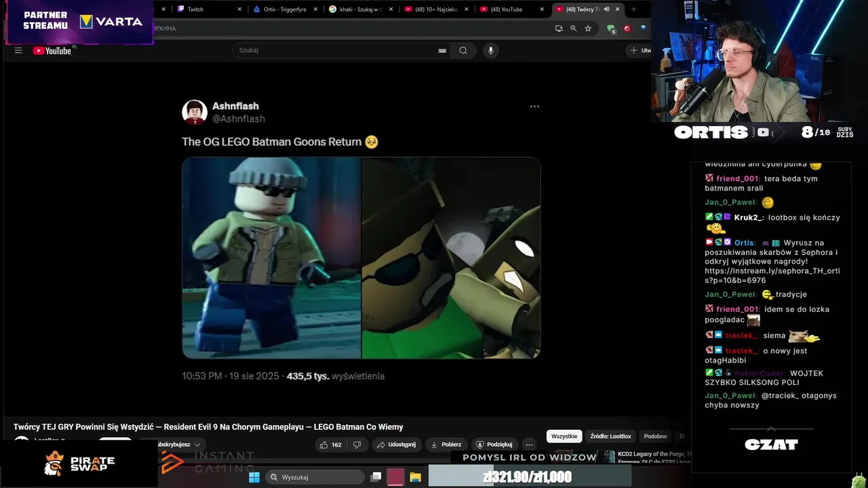Click the address bar URL text
The image size is (868, 488).
tap(165, 28)
